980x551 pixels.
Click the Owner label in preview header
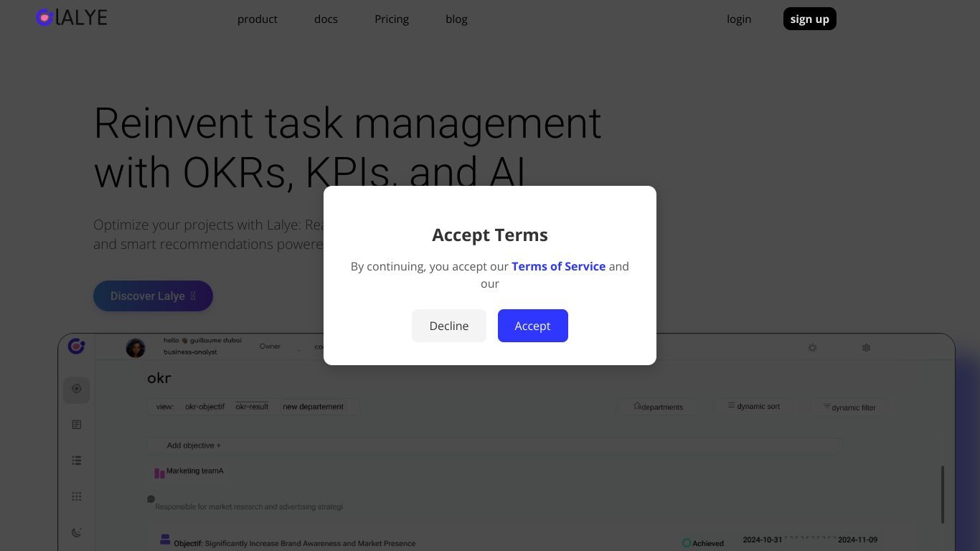click(x=270, y=347)
